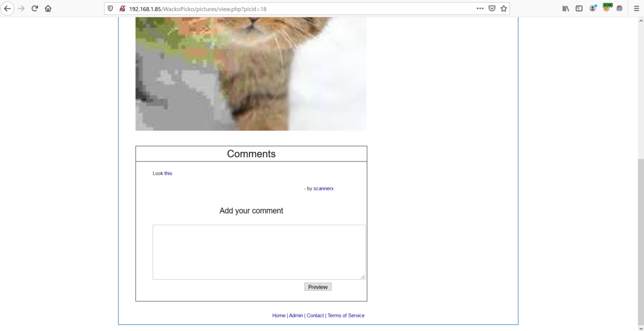Screen dimensions: 644x331
Task: Reload the current page
Action: 35,9
